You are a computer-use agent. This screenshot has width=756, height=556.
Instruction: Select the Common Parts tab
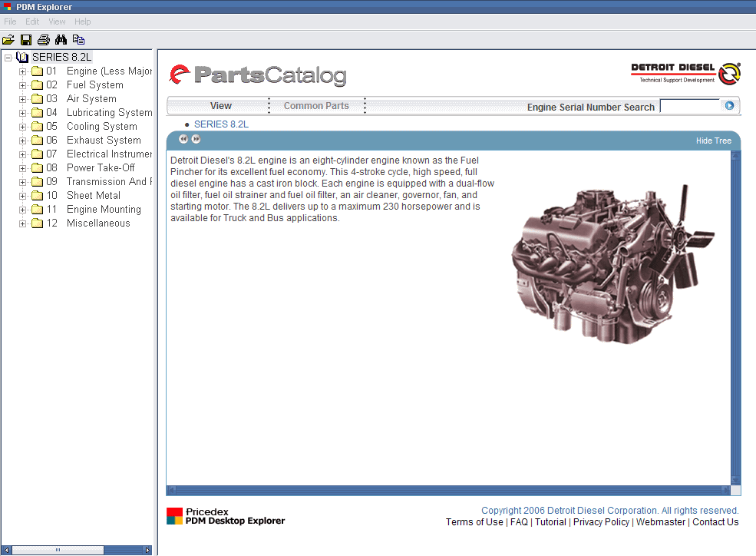click(x=316, y=106)
